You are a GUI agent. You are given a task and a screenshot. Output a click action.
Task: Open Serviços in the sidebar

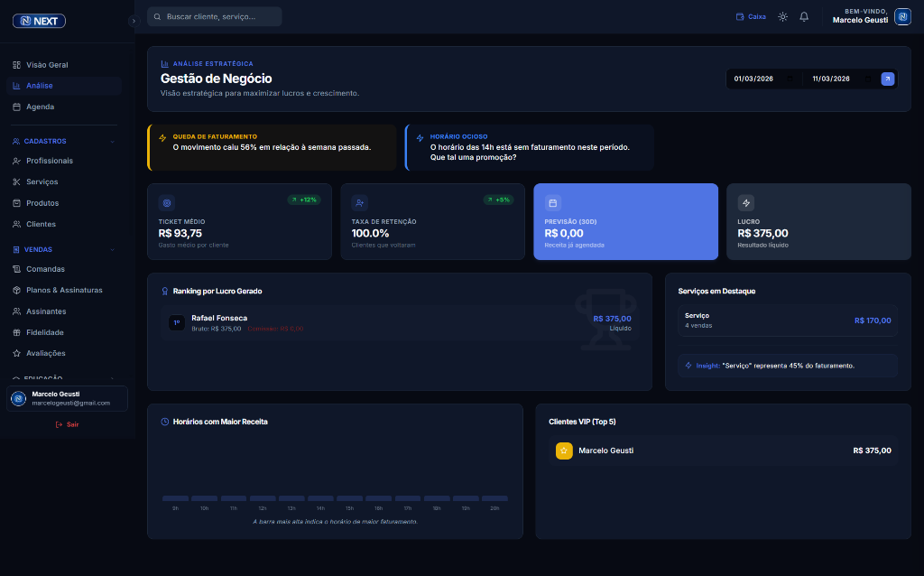64,181
